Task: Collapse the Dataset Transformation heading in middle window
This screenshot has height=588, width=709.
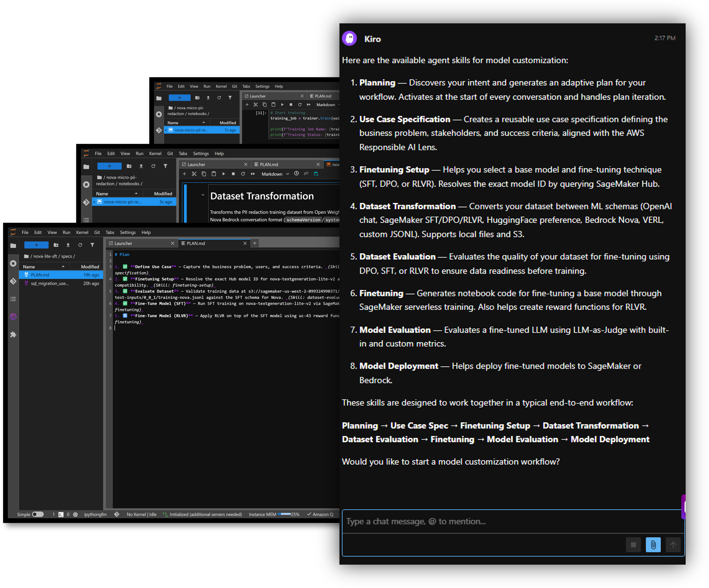Action: click(x=203, y=195)
